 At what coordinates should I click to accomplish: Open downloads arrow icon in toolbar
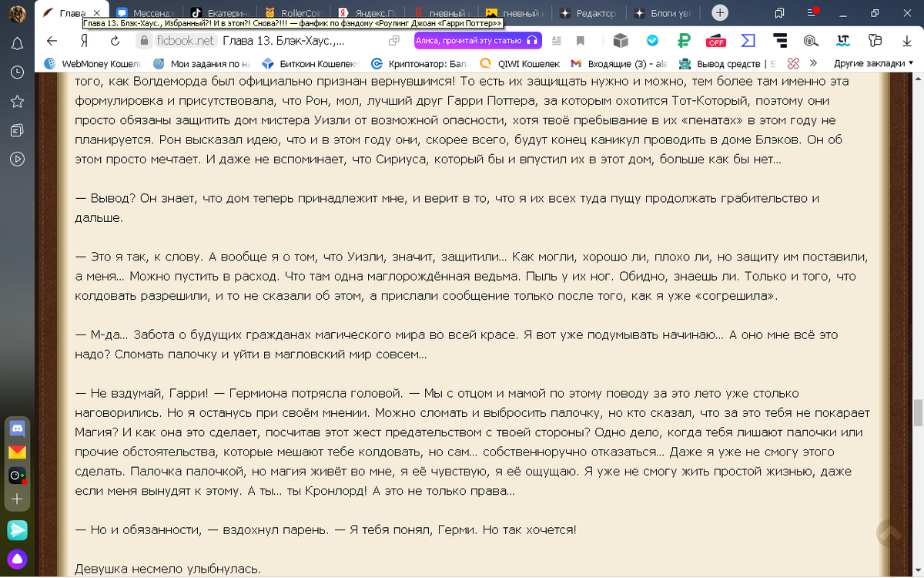click(906, 41)
